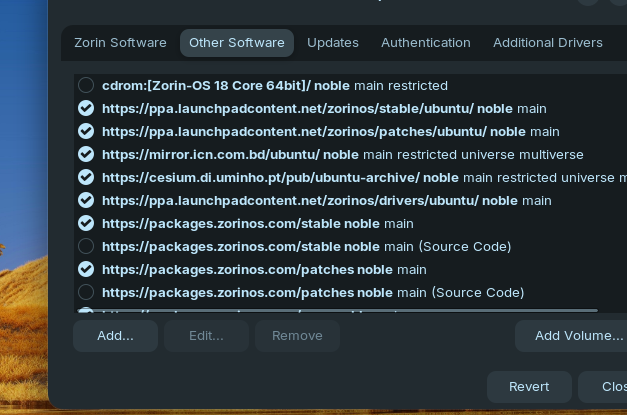Screen dimensions: 627x415
Task: Disable packages.zorinos.com stable main source
Action: [86, 224]
